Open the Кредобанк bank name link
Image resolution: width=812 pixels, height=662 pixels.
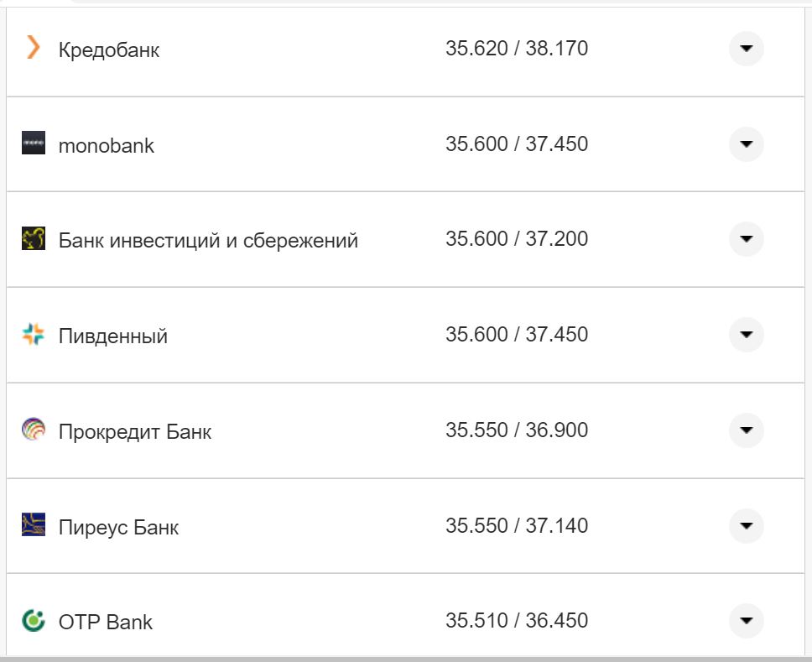pyautogui.click(x=109, y=50)
